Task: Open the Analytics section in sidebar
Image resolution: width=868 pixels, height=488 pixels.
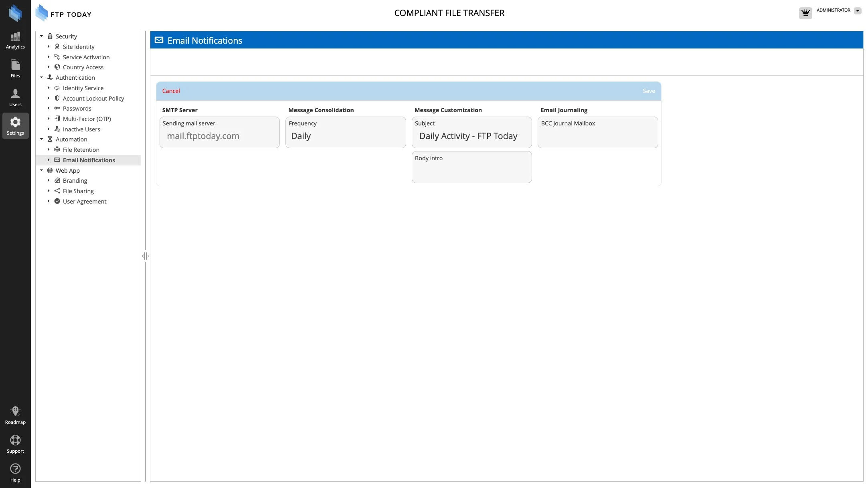Action: pos(15,40)
